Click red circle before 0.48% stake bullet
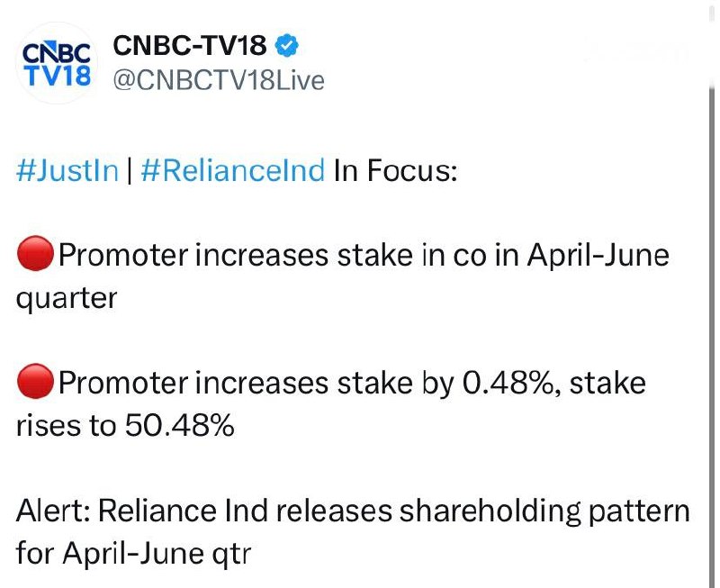 [35, 381]
